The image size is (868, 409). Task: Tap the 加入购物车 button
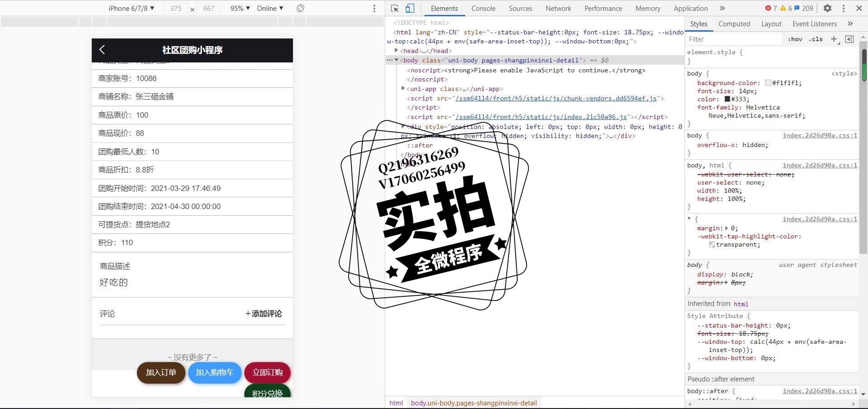(x=215, y=373)
